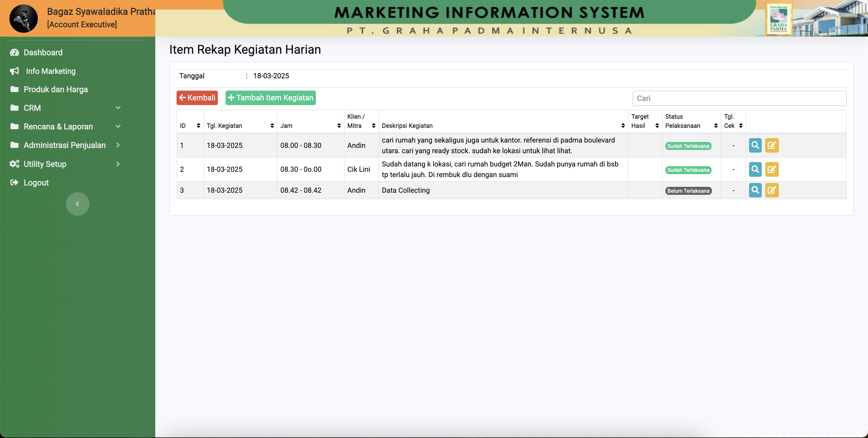The height and width of the screenshot is (438, 868).
Task: Click the edit pencil icon for row 1
Action: [x=772, y=145]
